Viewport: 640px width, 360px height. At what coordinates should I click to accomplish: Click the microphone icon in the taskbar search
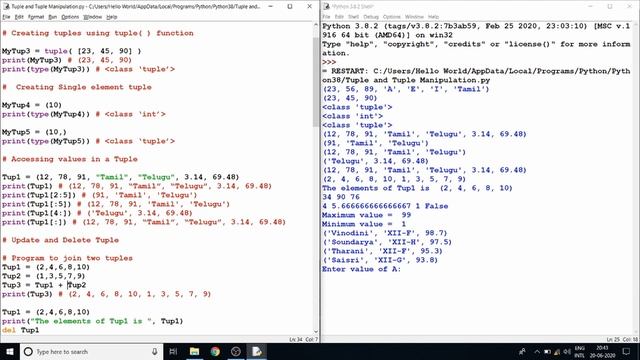pos(155,351)
